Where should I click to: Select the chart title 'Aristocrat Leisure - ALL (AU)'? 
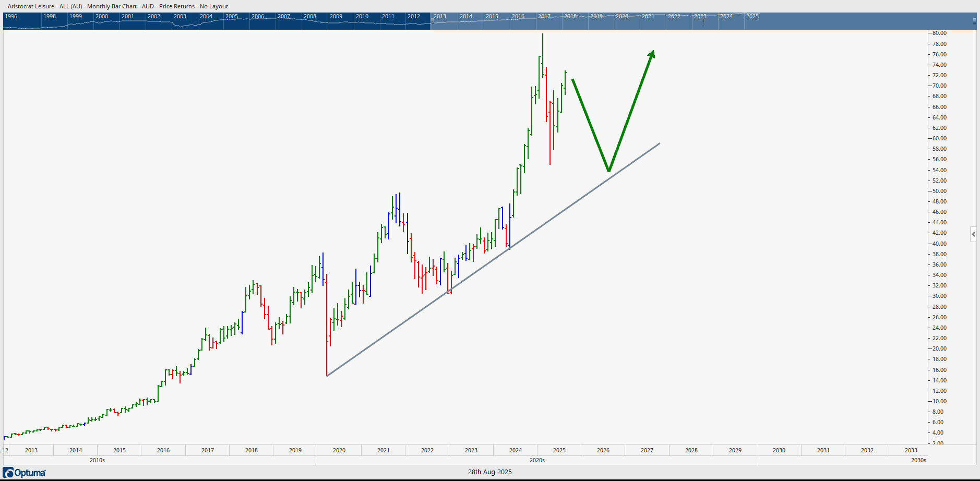tap(45, 6)
